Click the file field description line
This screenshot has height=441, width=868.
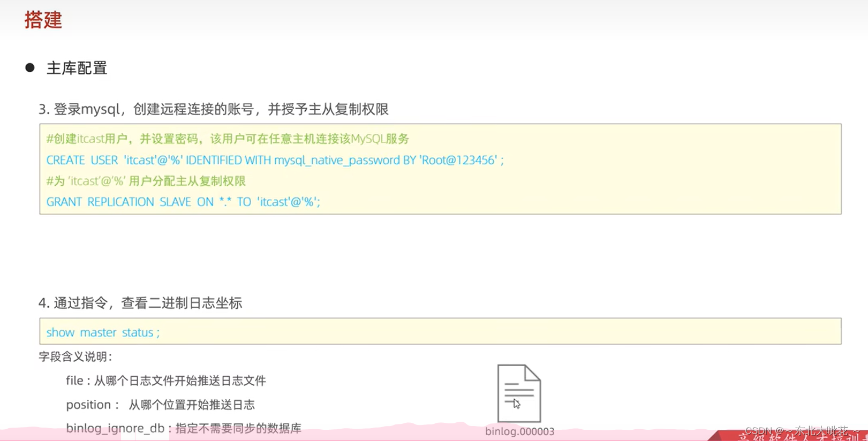tap(166, 381)
